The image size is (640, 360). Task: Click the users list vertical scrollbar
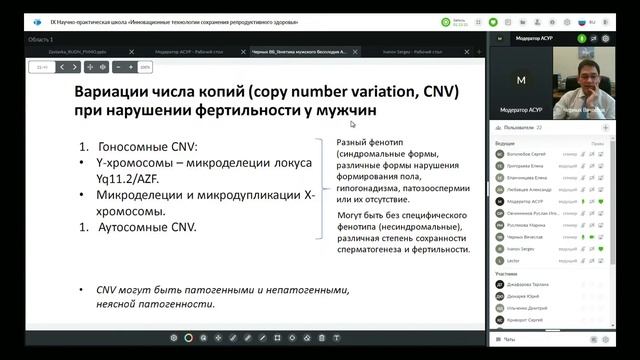tap(613, 202)
